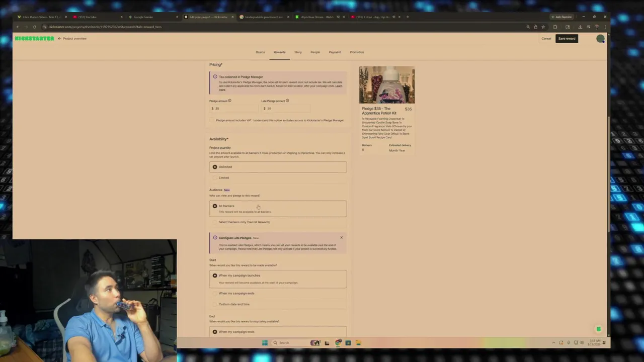The height and width of the screenshot is (362, 644).
Task: Select the All backers audience option
Action: [278, 209]
